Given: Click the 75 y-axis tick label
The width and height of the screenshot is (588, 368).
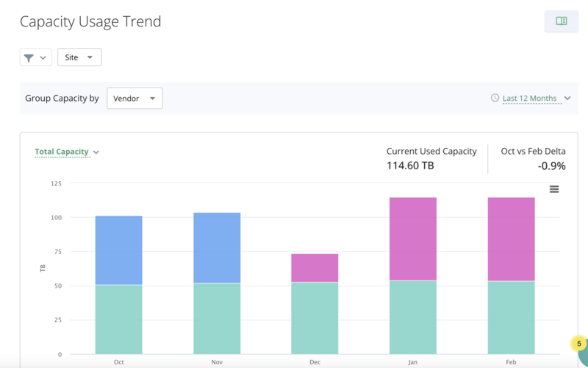Looking at the screenshot, I should tap(58, 252).
